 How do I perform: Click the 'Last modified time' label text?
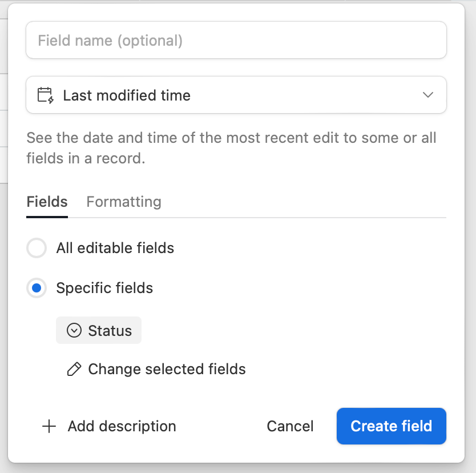tap(127, 95)
